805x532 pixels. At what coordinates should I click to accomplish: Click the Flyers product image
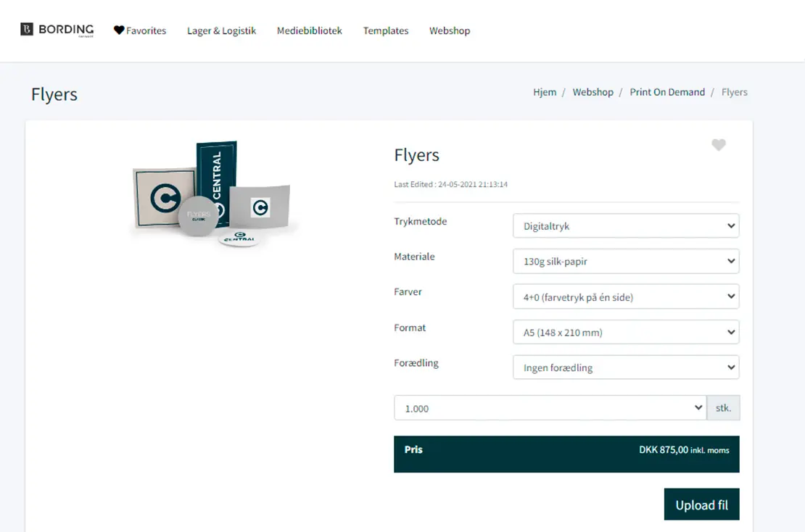(211, 194)
